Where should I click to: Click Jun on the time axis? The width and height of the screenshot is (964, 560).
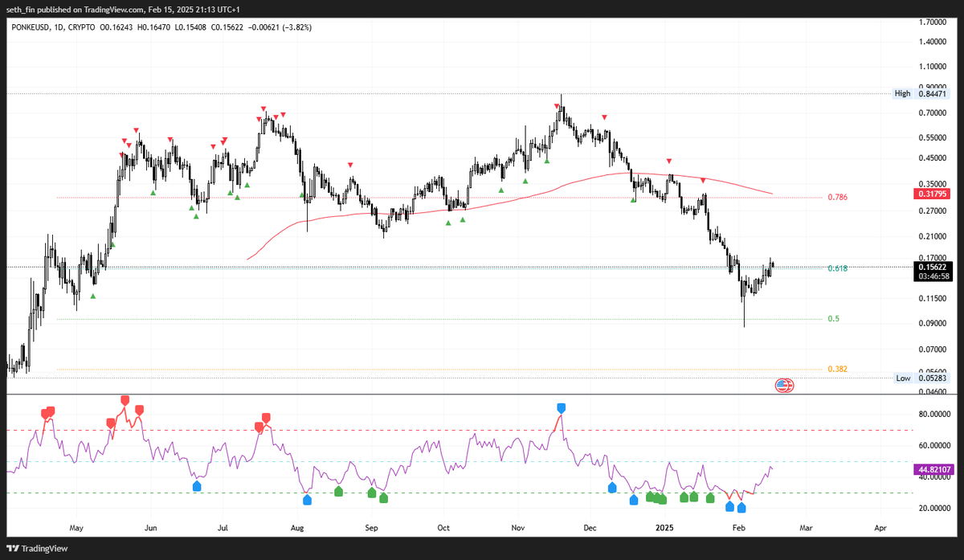tap(151, 529)
